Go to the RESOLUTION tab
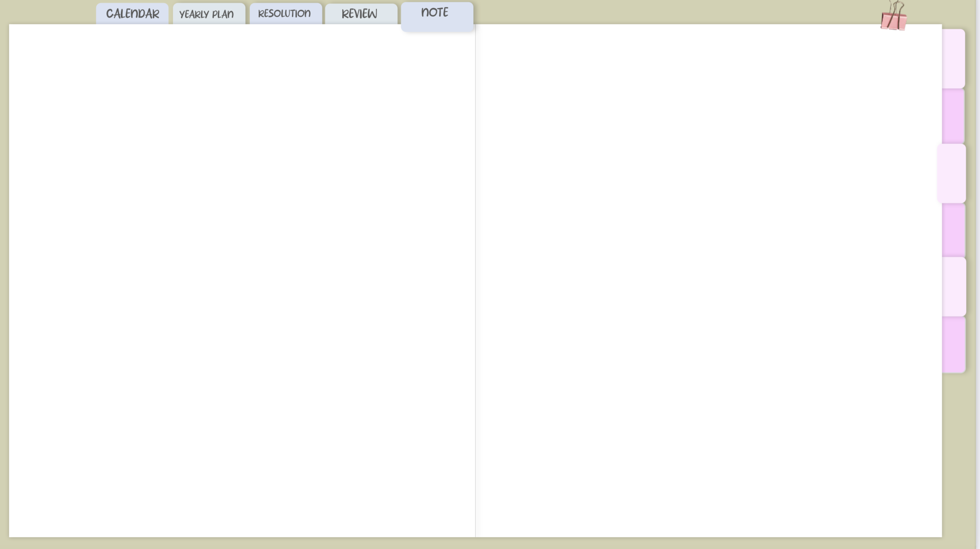The height and width of the screenshot is (549, 980). pos(285,14)
